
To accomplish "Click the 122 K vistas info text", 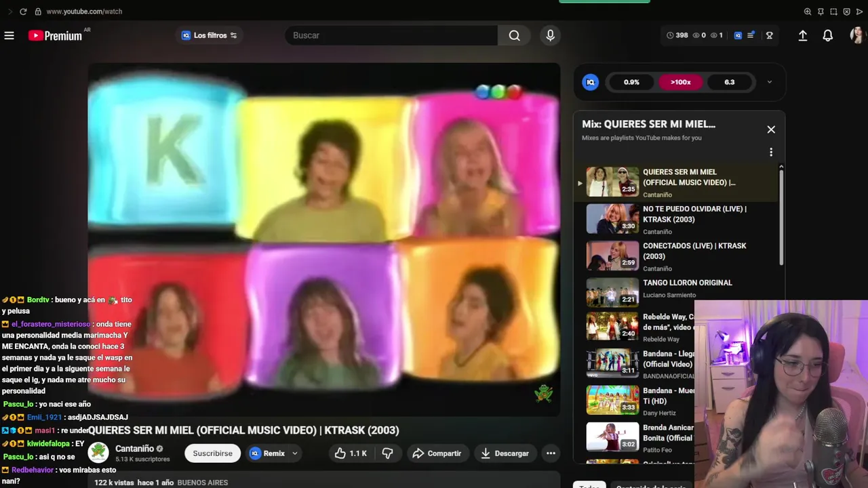I will pos(161,483).
